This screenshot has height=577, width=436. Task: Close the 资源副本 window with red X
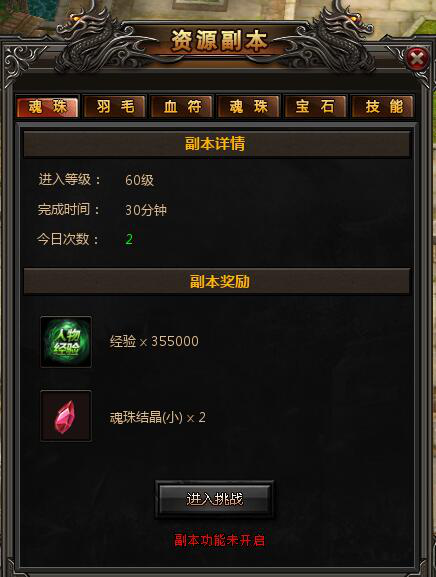pos(417,58)
